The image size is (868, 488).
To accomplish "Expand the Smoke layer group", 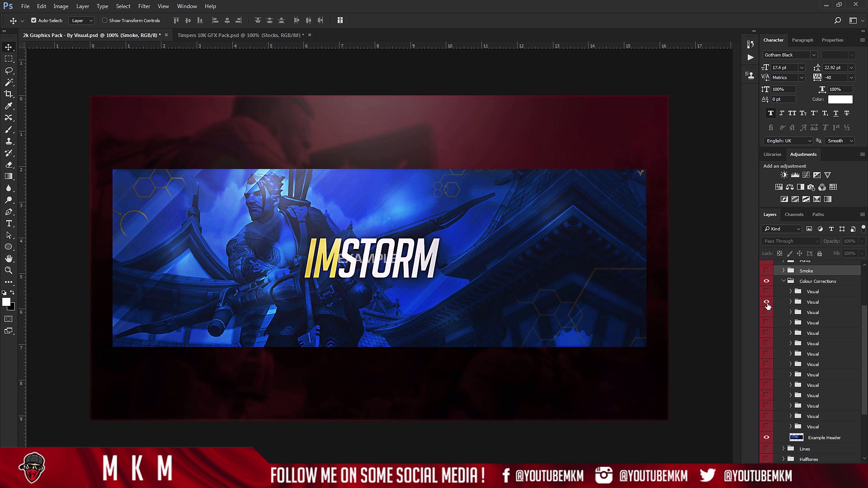I will 783,271.
